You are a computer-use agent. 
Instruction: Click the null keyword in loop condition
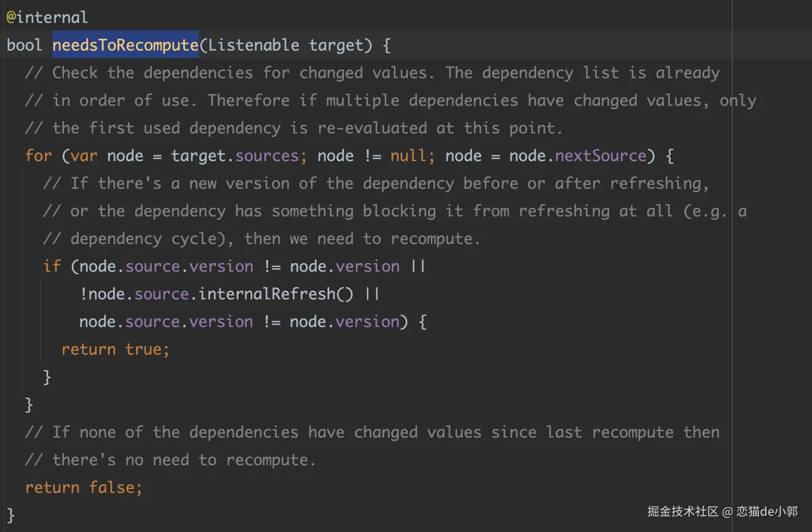[x=408, y=156]
